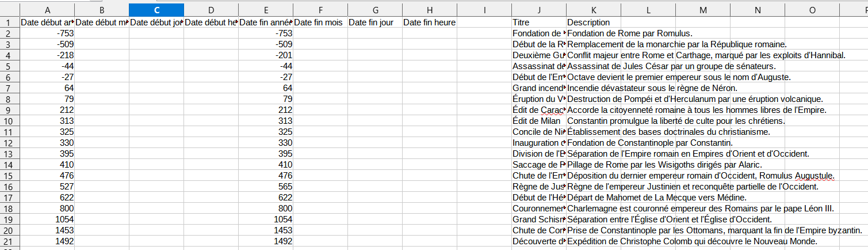Image resolution: width=868 pixels, height=250 pixels.
Task: Select column I header
Action: (484, 10)
